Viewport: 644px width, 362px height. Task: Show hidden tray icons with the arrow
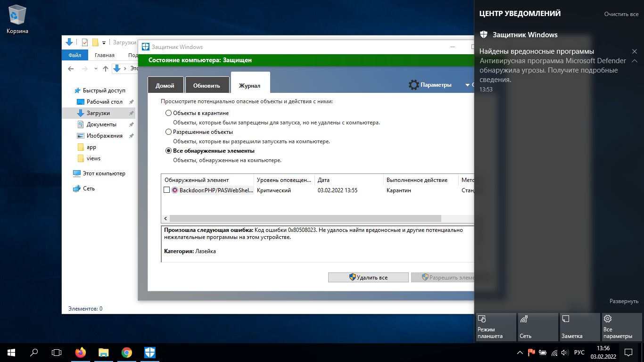(x=520, y=353)
